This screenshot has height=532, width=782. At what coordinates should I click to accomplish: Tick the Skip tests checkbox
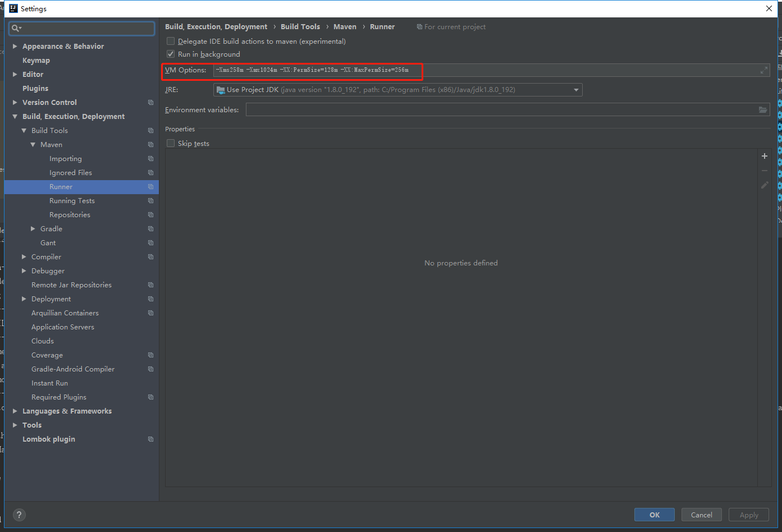click(x=171, y=143)
